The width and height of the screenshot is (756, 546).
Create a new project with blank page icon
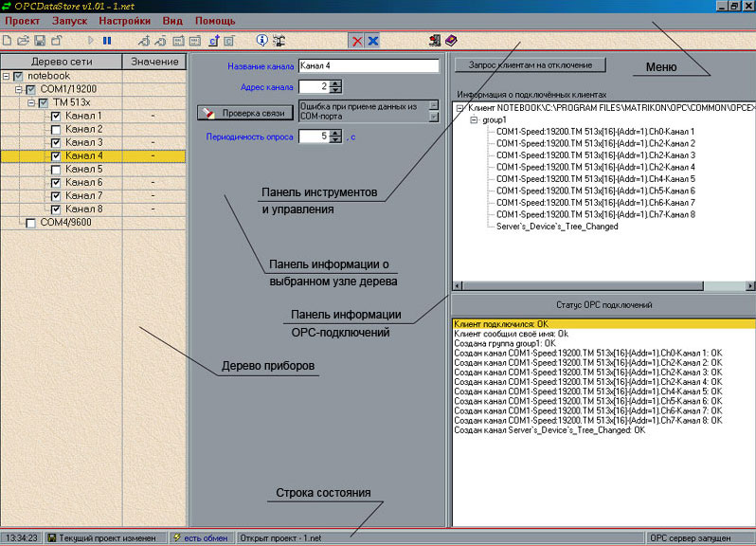point(8,41)
